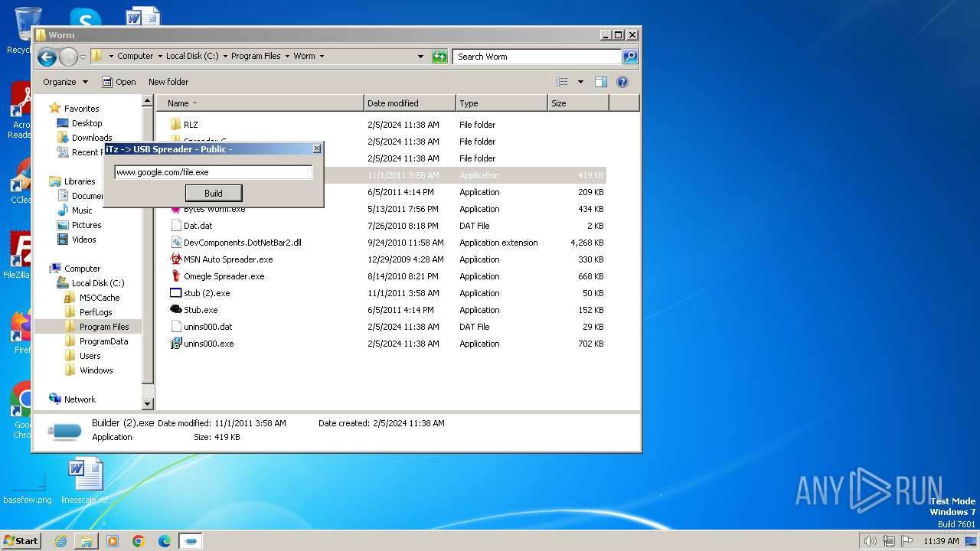Open Explorer help icon

point(622,82)
